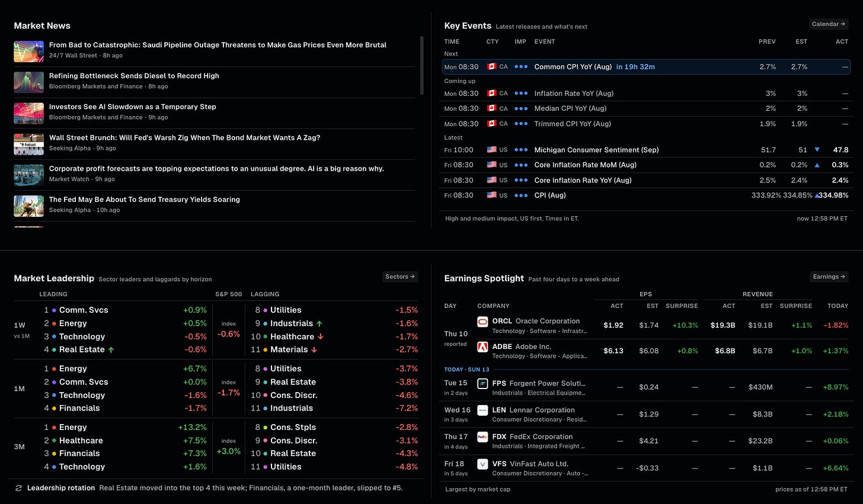The image size is (863, 504).
Task: Open Corporate profit forecasts article
Action: pyautogui.click(x=216, y=169)
